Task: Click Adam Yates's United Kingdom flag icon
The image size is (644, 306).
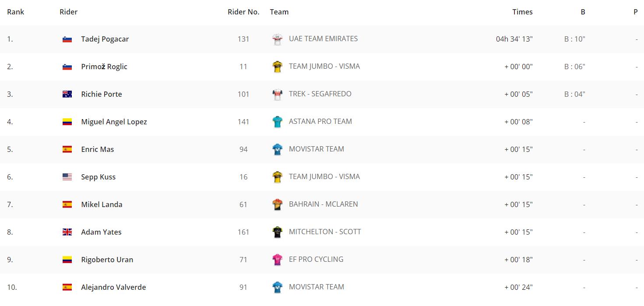Action: (x=67, y=232)
